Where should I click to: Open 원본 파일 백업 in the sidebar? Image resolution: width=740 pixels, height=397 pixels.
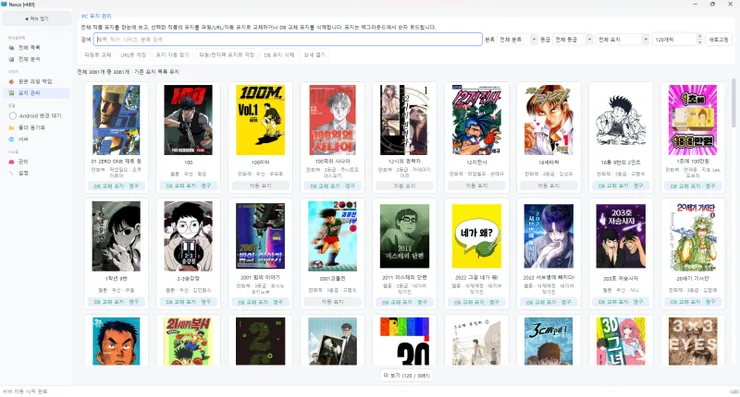(35, 82)
